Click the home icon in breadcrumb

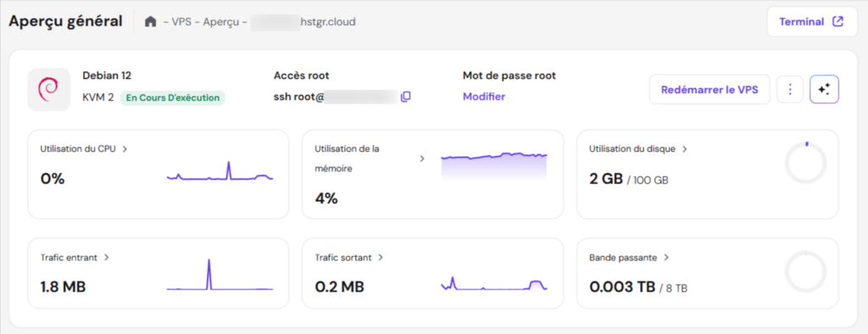click(x=151, y=21)
